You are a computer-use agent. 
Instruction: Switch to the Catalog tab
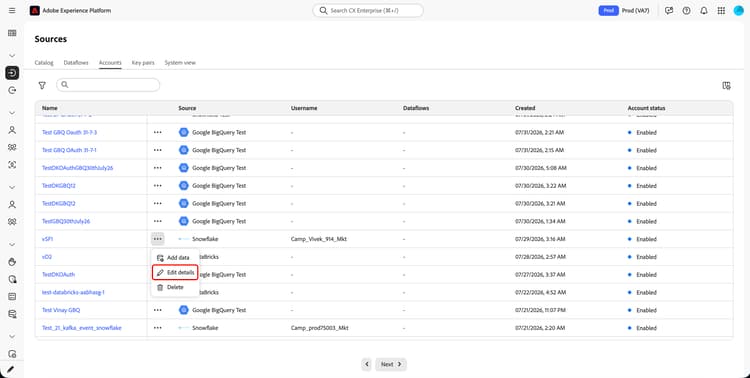44,63
